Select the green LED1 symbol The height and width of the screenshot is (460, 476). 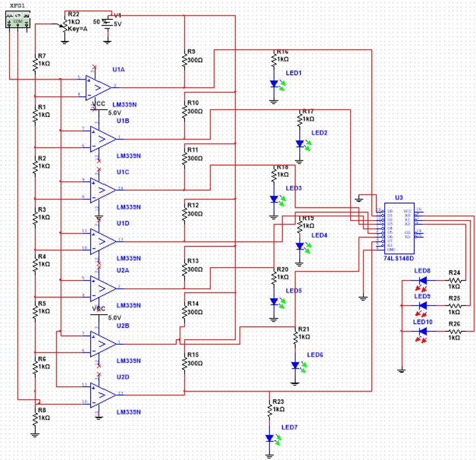pyautogui.click(x=274, y=83)
